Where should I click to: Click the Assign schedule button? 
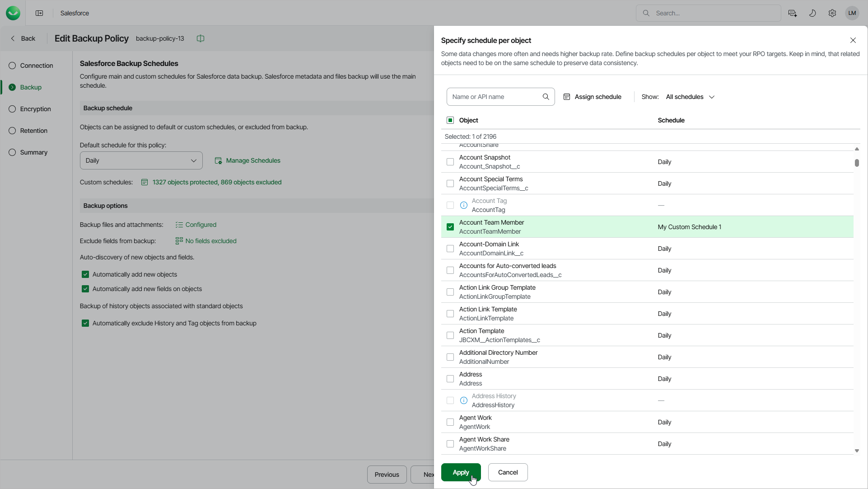(x=592, y=97)
